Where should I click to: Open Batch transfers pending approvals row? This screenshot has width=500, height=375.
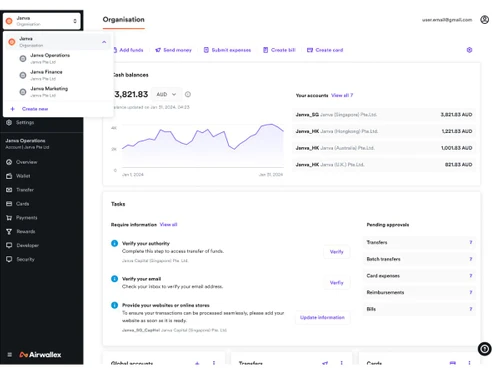pos(419,259)
